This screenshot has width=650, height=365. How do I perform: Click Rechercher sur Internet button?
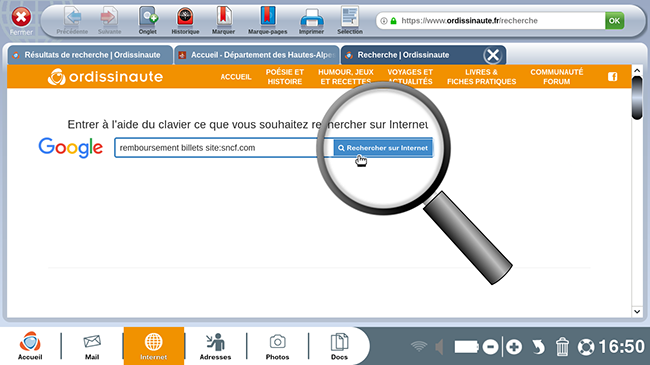tap(383, 148)
